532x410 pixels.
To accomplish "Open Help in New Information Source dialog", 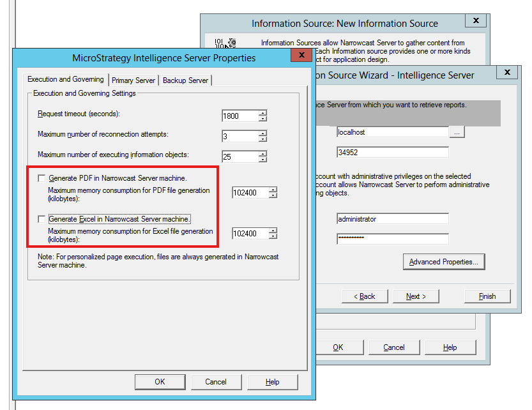I will [x=450, y=347].
